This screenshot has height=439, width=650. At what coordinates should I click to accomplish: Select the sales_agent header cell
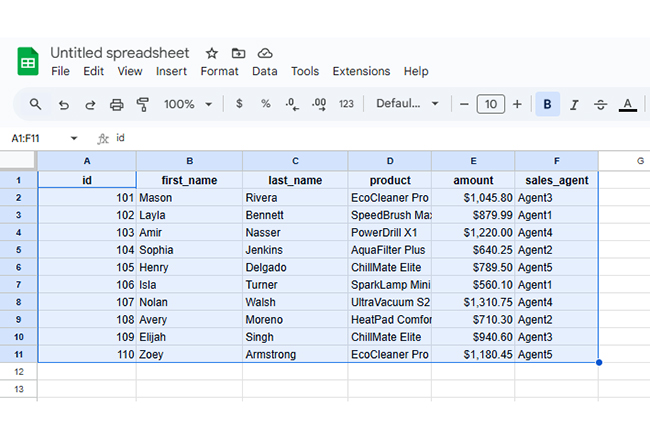tap(556, 180)
